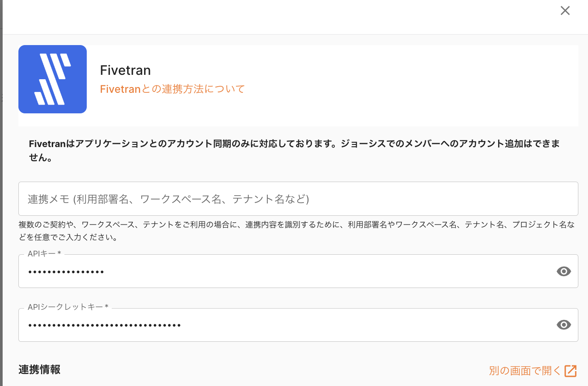The width and height of the screenshot is (588, 386).
Task: Click the masked dots in APIシークレットキー
Action: click(104, 325)
